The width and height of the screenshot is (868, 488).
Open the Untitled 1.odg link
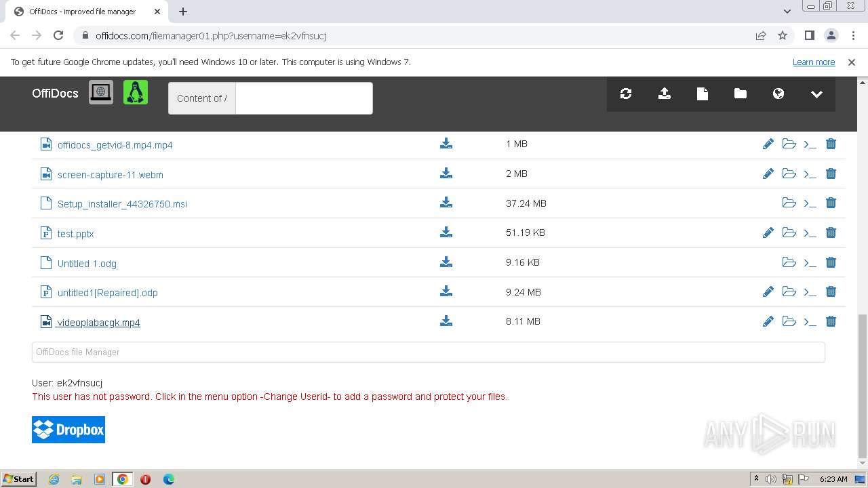[87, 264]
